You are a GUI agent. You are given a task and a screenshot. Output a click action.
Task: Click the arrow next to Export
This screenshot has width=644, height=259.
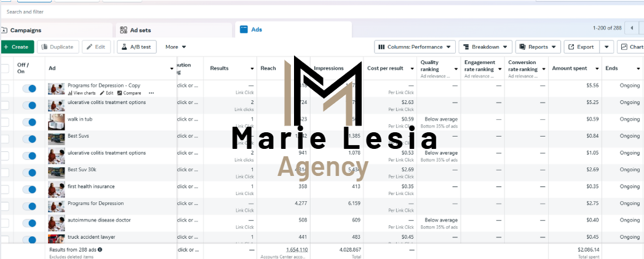606,47
